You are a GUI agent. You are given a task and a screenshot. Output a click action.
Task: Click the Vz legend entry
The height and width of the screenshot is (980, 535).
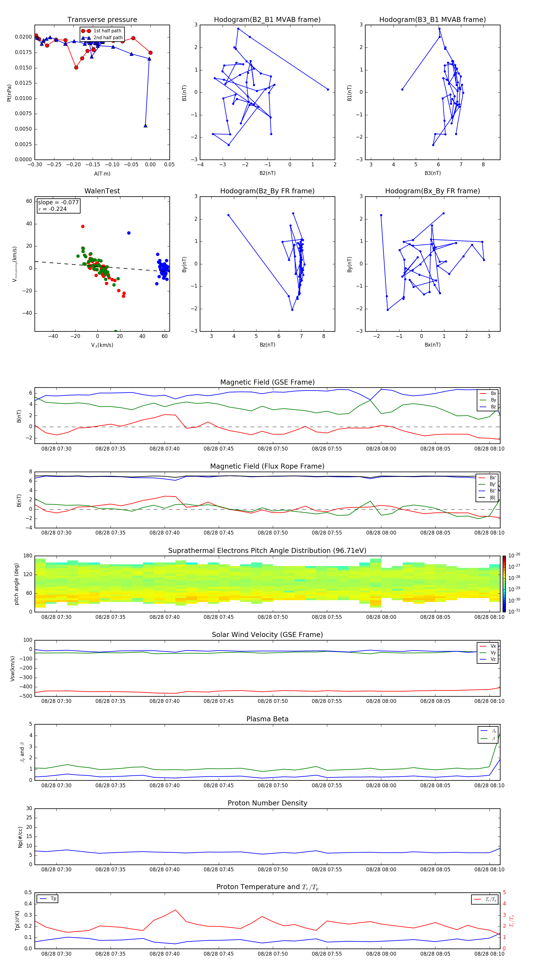[488, 659]
